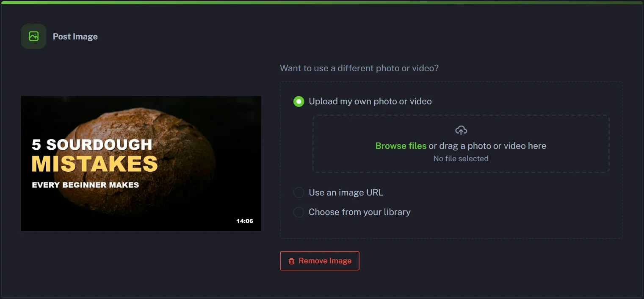This screenshot has width=644, height=299.
Task: Click the Browse files link
Action: (401, 146)
